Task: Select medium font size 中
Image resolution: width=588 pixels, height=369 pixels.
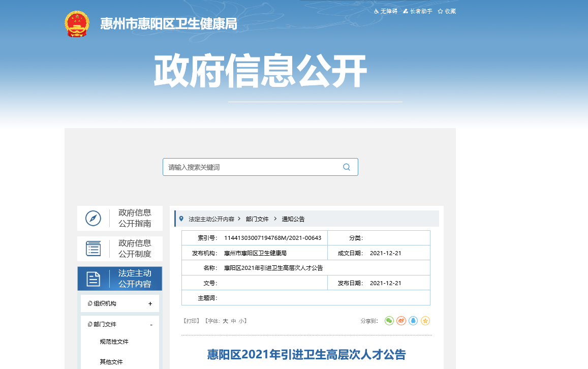Action: pyautogui.click(x=233, y=321)
